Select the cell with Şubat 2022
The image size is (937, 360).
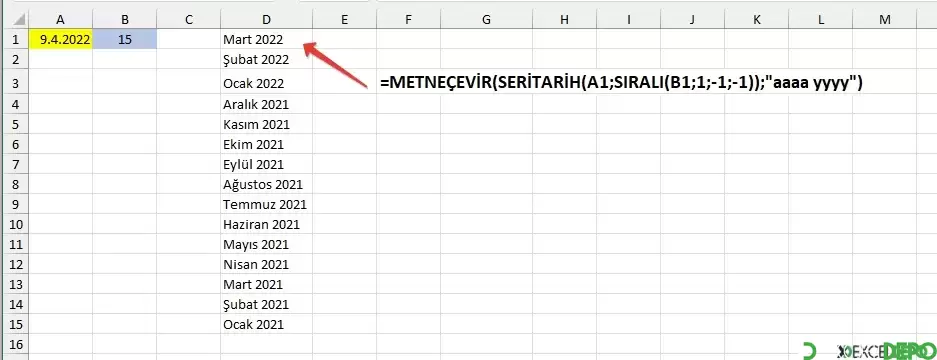point(266,59)
